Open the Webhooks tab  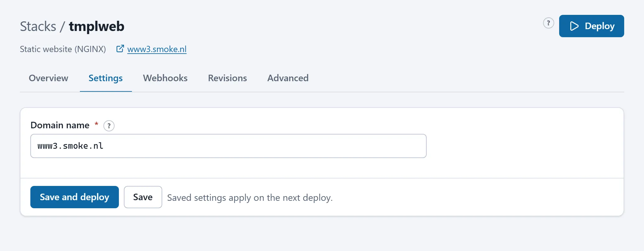point(165,78)
